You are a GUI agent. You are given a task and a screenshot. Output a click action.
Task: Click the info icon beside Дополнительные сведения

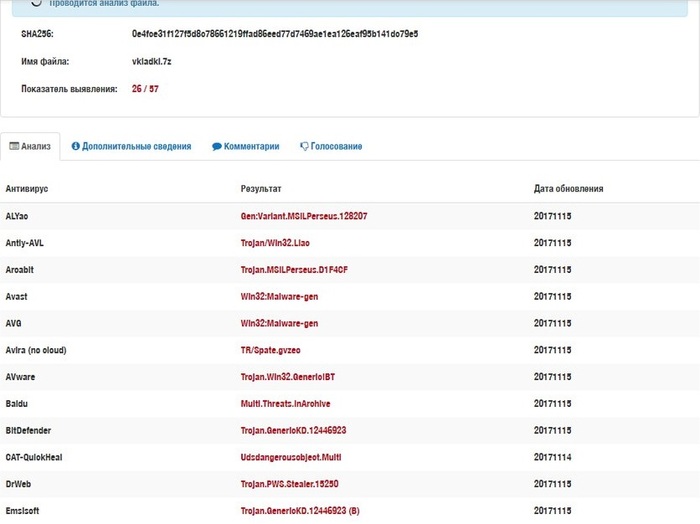tap(75, 146)
